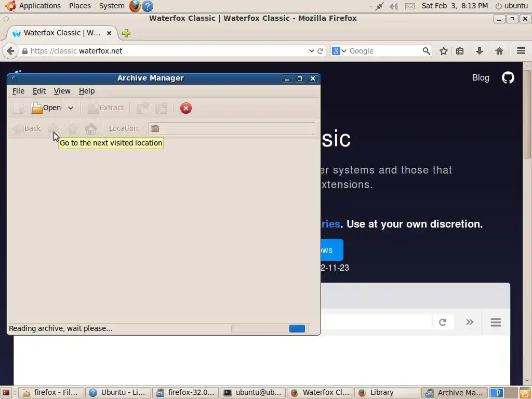Viewport: 532px width, 399px height.
Task: Click the Google search input field
Action: 384,51
